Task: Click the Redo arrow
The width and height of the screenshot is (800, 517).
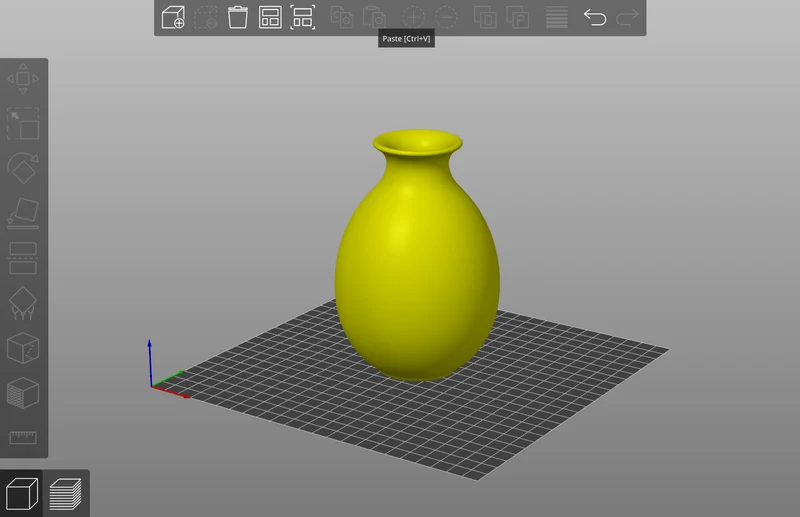Action: (627, 17)
